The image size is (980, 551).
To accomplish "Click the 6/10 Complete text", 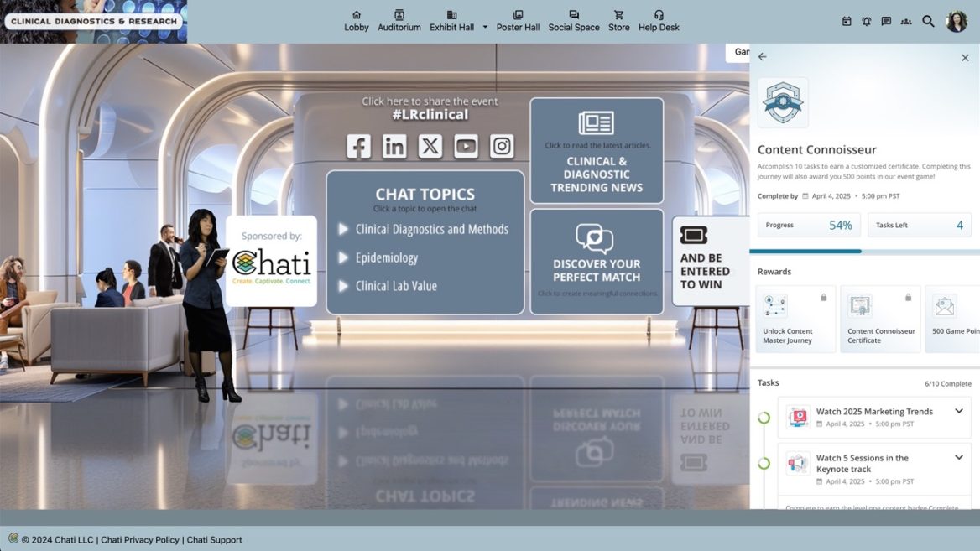I will [947, 383].
